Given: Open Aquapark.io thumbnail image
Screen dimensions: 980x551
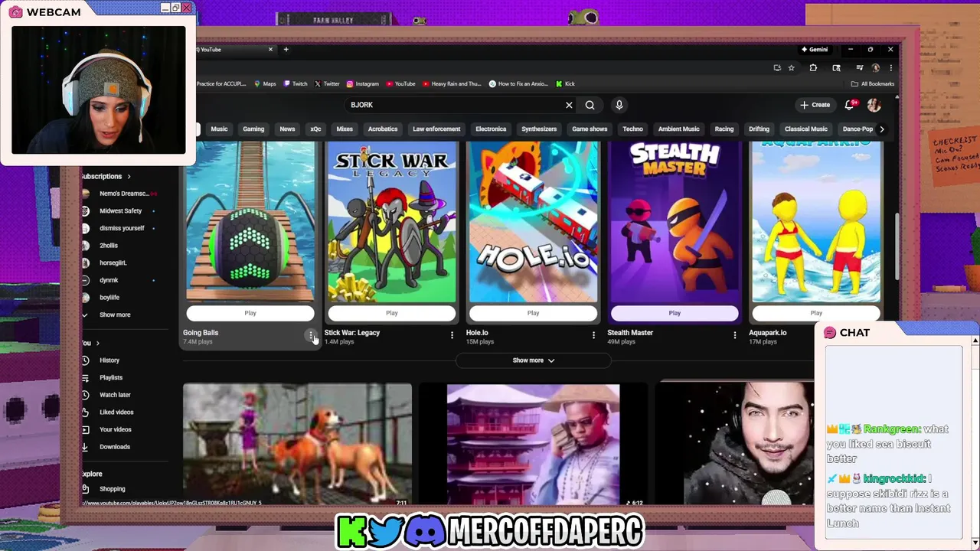Looking at the screenshot, I should click(816, 222).
